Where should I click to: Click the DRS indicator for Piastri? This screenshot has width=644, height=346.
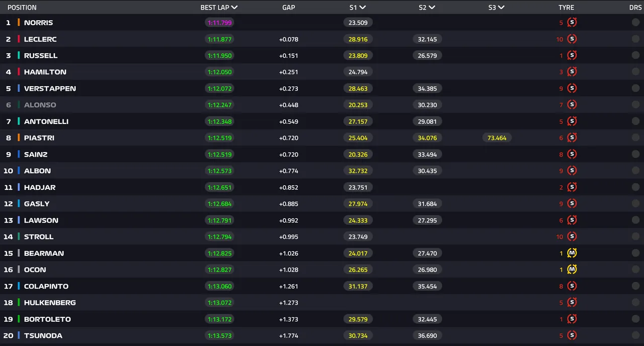click(635, 137)
